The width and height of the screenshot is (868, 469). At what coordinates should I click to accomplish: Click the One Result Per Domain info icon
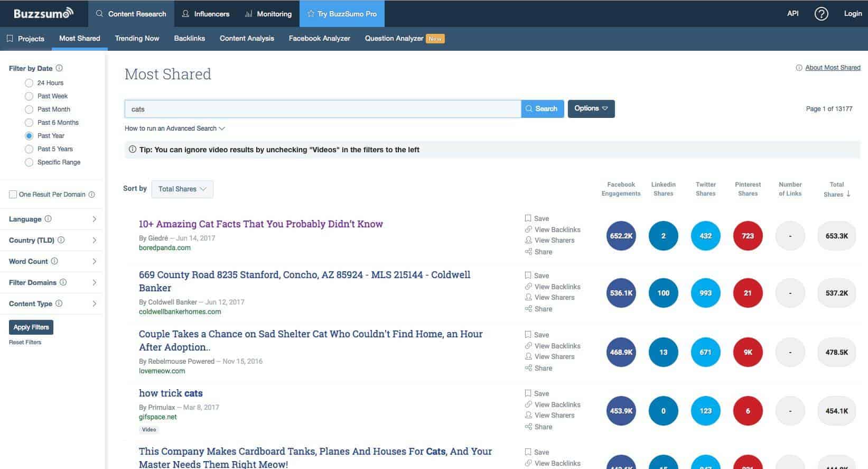(x=92, y=195)
